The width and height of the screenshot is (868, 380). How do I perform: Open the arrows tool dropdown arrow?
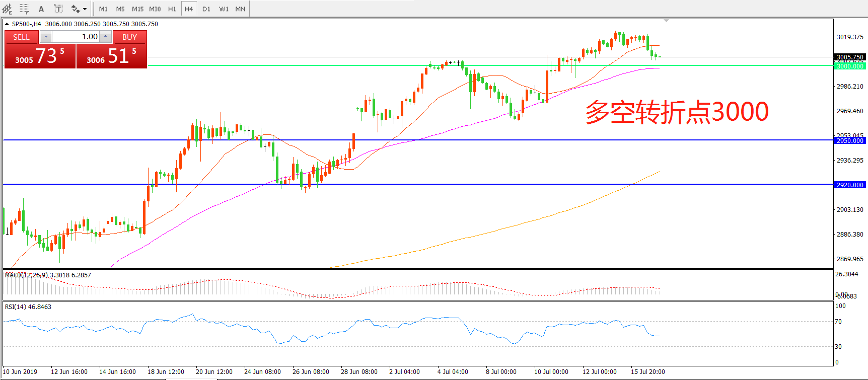85,9
